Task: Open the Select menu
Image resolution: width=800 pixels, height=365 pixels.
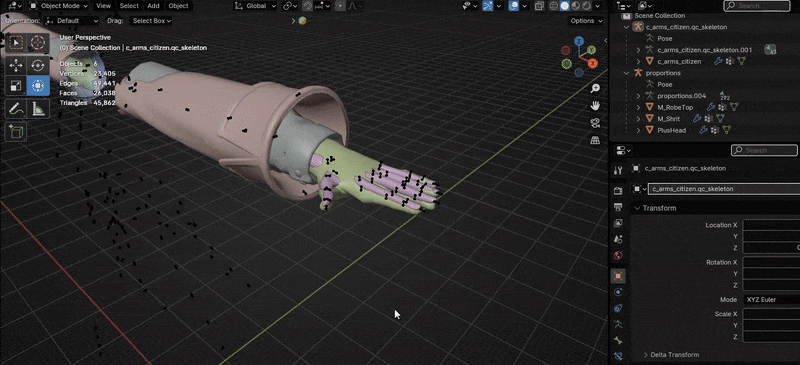Action: (x=129, y=6)
